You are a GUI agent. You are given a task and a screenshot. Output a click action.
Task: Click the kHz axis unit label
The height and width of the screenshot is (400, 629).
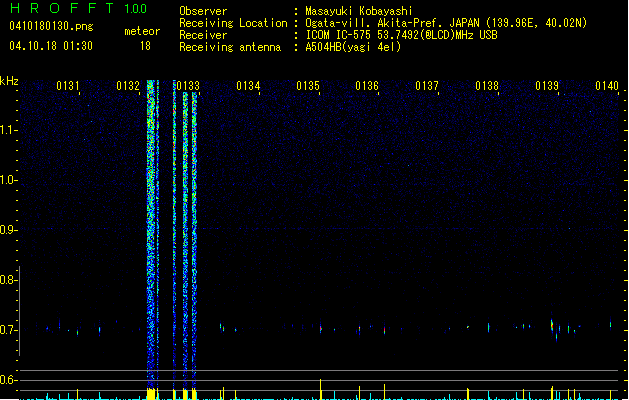point(9,81)
